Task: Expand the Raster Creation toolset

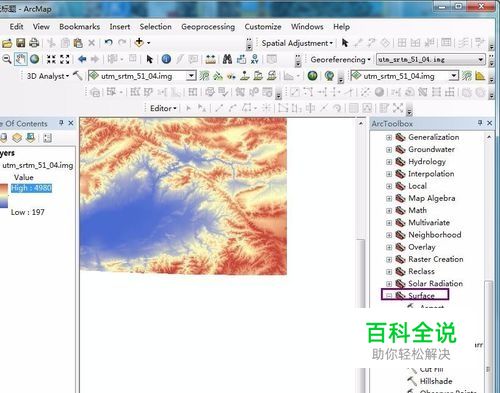Action: [389, 260]
